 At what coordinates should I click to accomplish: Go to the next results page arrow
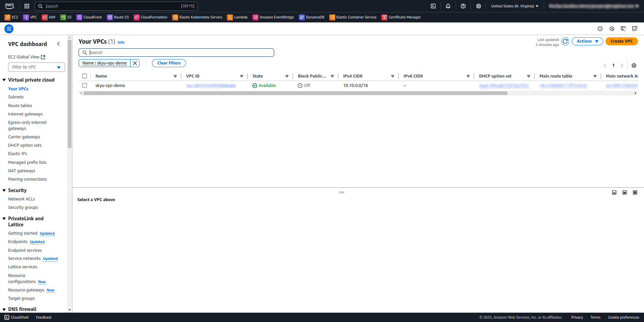(x=622, y=65)
